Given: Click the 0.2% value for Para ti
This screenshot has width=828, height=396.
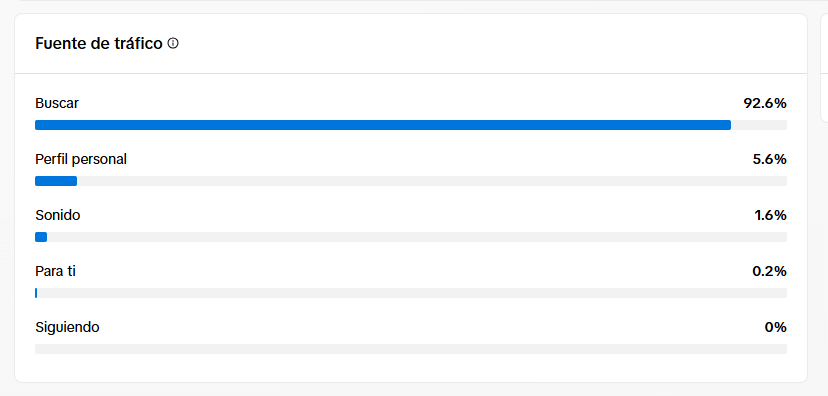Looking at the screenshot, I should (769, 271).
